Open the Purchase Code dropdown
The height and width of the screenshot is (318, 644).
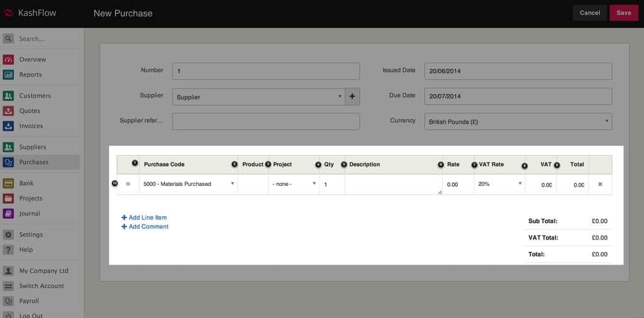[188, 184]
